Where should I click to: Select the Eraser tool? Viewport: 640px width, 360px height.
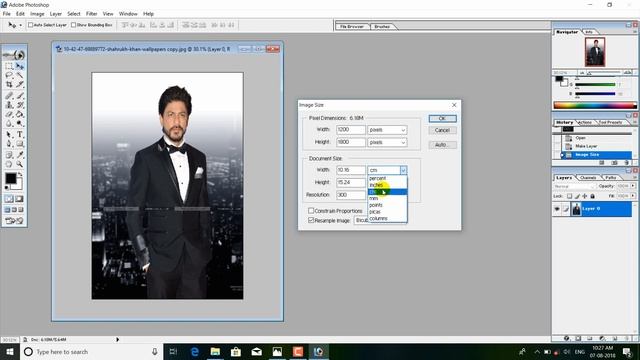tap(9, 114)
